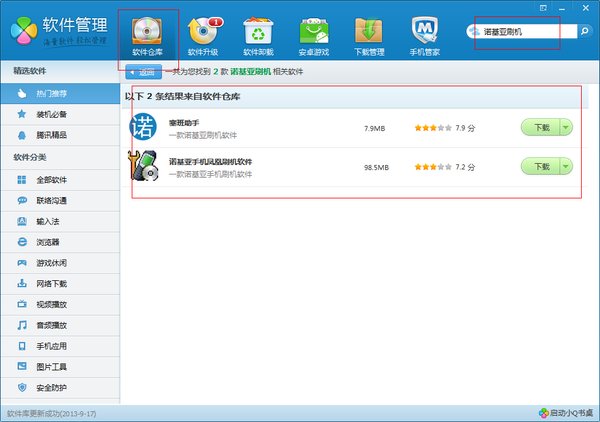Expand download options for 诺基亚手机凤凰刷机软件
Screen dimensions: 600x422
tap(566, 166)
